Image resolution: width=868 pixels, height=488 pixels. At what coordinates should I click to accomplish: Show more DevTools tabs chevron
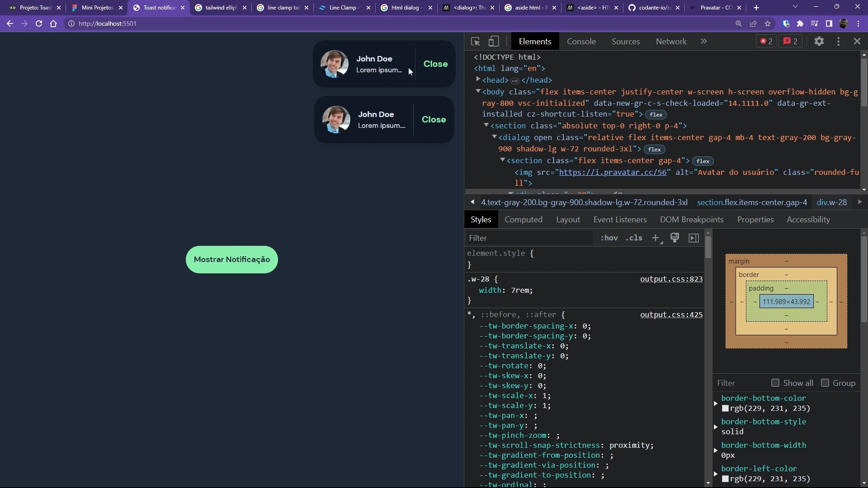(703, 41)
